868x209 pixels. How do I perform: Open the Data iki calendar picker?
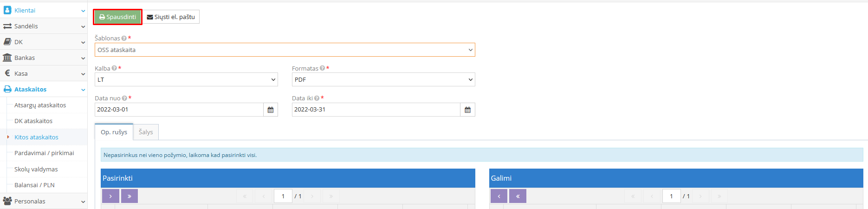(x=467, y=110)
